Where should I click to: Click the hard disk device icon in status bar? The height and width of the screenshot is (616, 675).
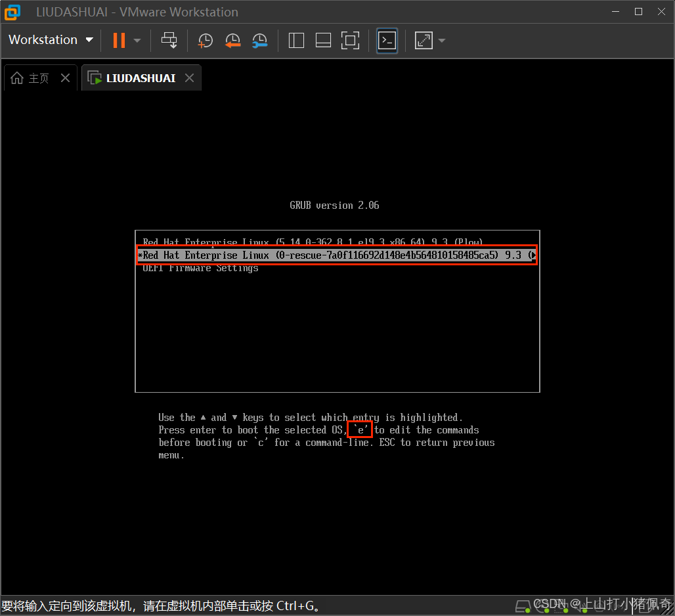[523, 607]
